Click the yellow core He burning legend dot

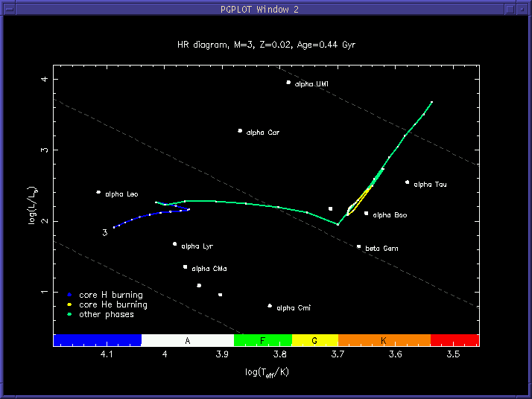(69, 304)
